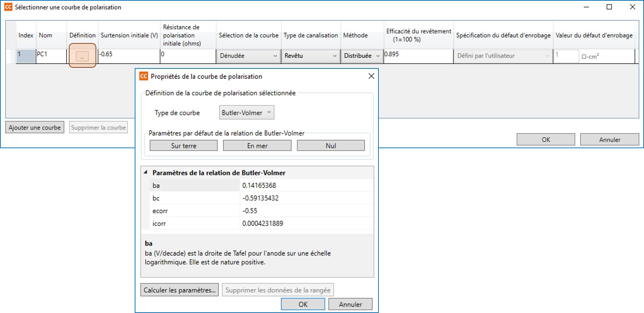Apply Sur terre default parameters

click(x=183, y=146)
